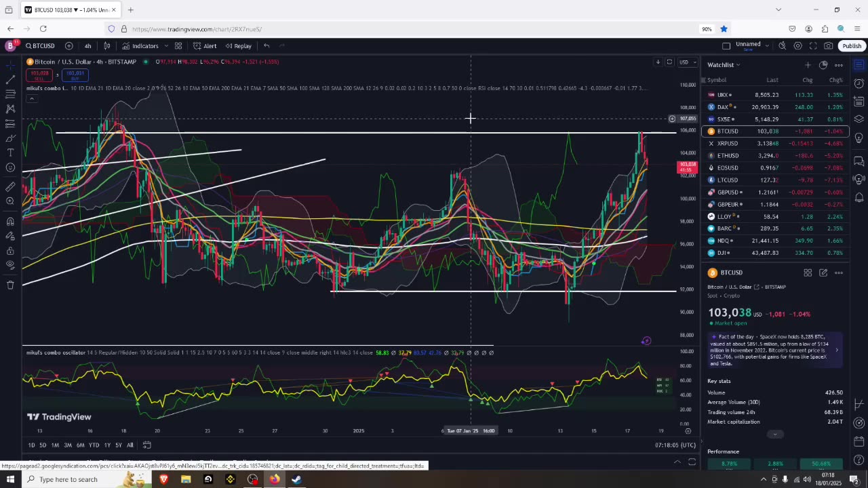Select the zoom in tool
This screenshot has width=868, height=488.
10,201
